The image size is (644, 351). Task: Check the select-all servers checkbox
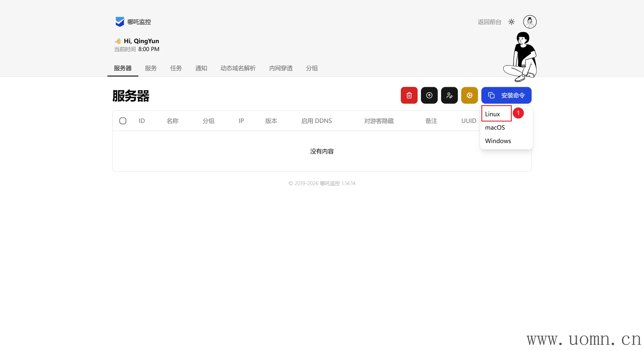point(123,121)
